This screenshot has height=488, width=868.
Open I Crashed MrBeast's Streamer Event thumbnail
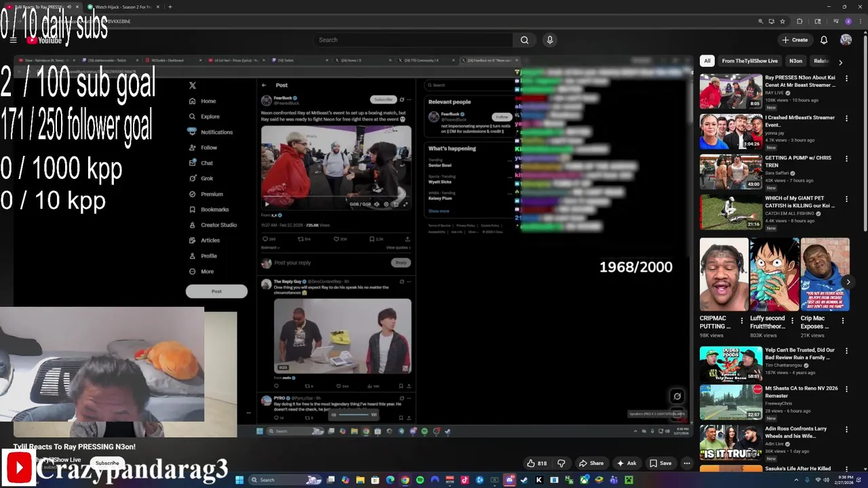(x=731, y=131)
